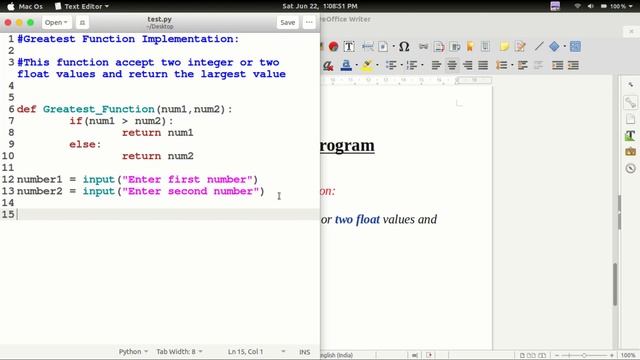640x360 pixels.
Task: Open Python language selector in status bar
Action: [x=133, y=351]
